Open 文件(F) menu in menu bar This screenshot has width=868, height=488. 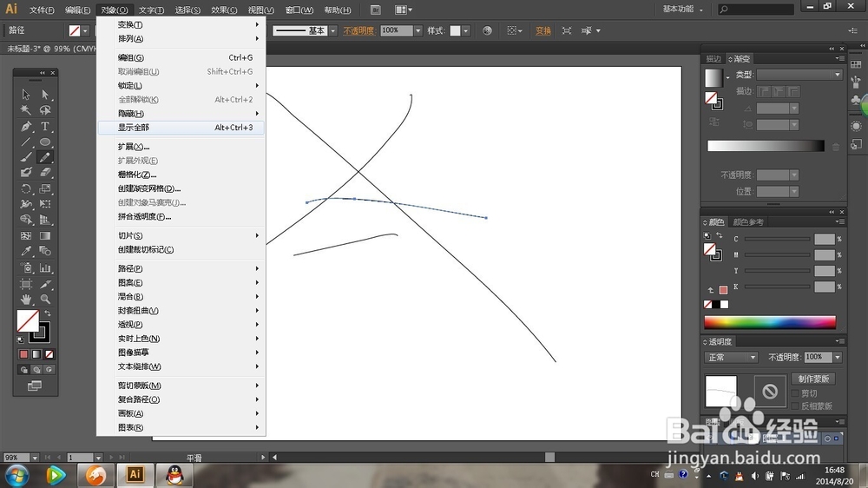pyautogui.click(x=42, y=10)
